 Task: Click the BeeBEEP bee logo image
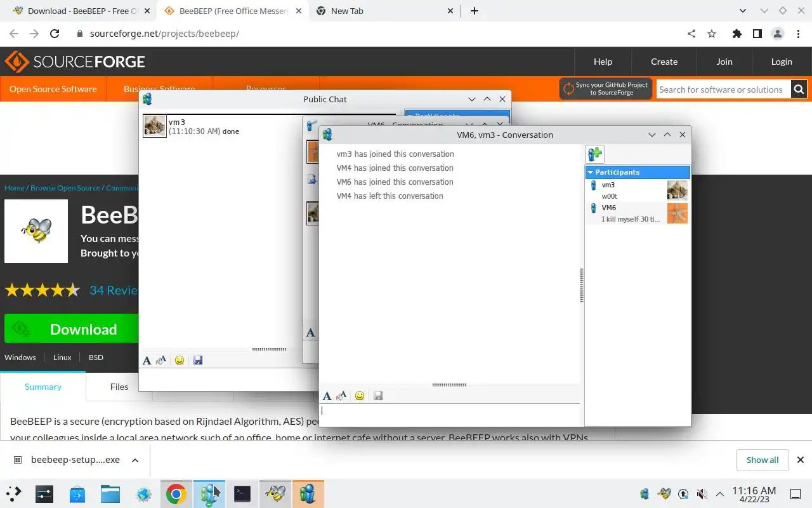[36, 231]
